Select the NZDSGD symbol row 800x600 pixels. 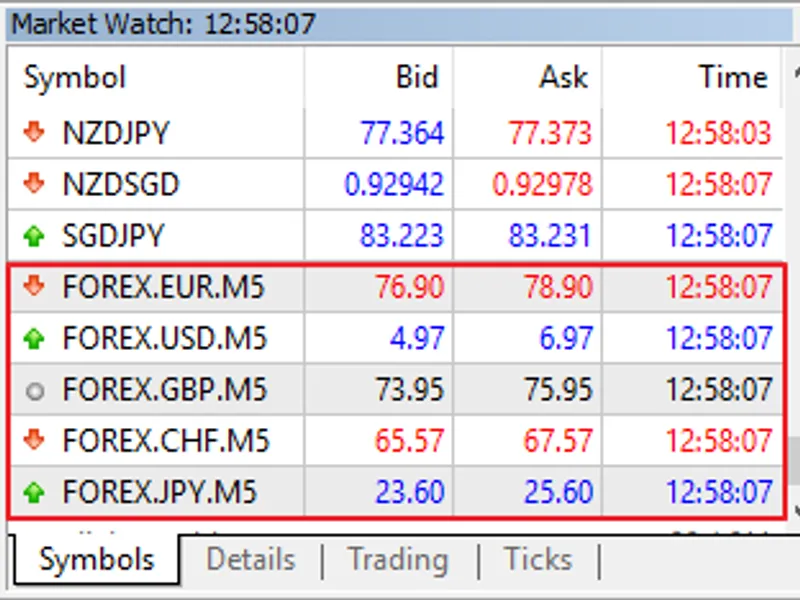[x=395, y=184]
